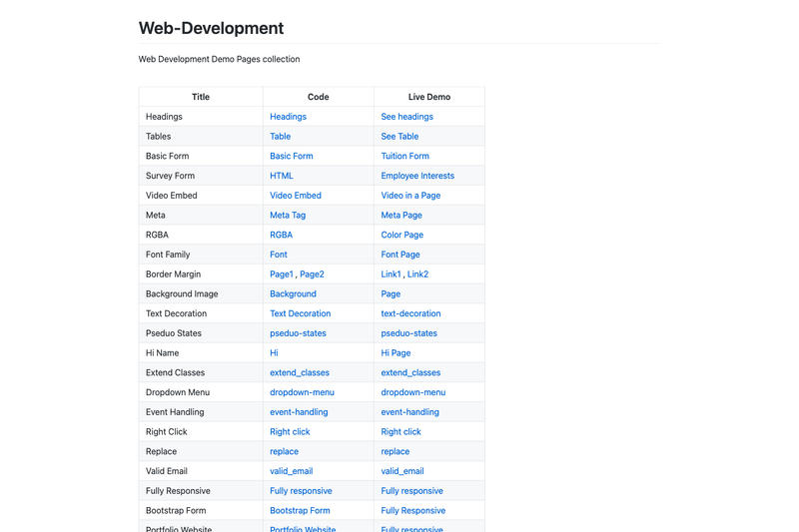Open dropdown-menu link in Code column
The height and width of the screenshot is (532, 799).
coord(302,392)
